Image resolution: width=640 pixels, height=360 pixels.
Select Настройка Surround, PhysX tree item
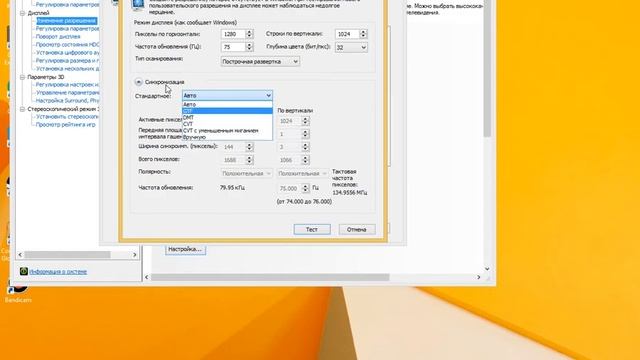67,100
